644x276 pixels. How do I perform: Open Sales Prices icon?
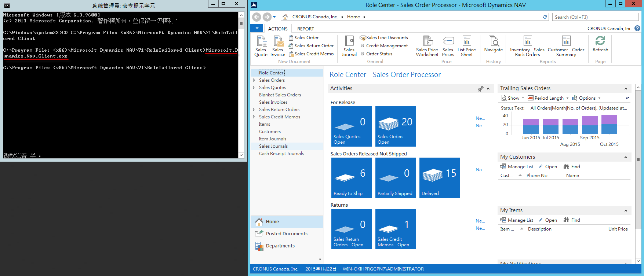click(x=448, y=46)
